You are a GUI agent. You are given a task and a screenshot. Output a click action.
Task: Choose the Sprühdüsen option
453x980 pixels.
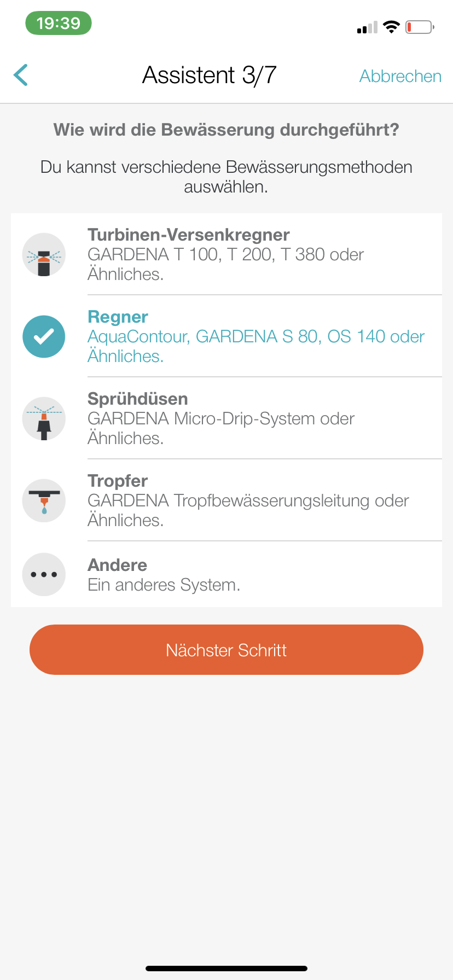pos(138,399)
